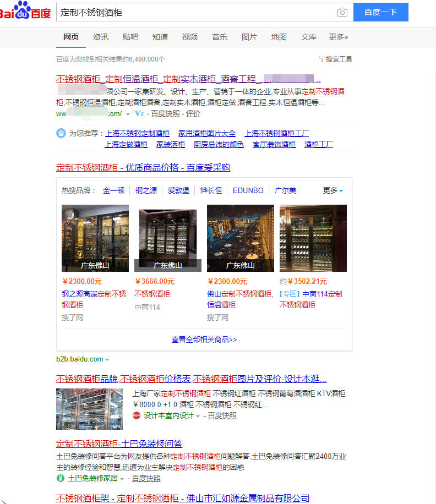Viewport: 436px width, 504px height.
Task: Open third product image 佛山定制不锈钢酒柜
Action: click(241, 238)
